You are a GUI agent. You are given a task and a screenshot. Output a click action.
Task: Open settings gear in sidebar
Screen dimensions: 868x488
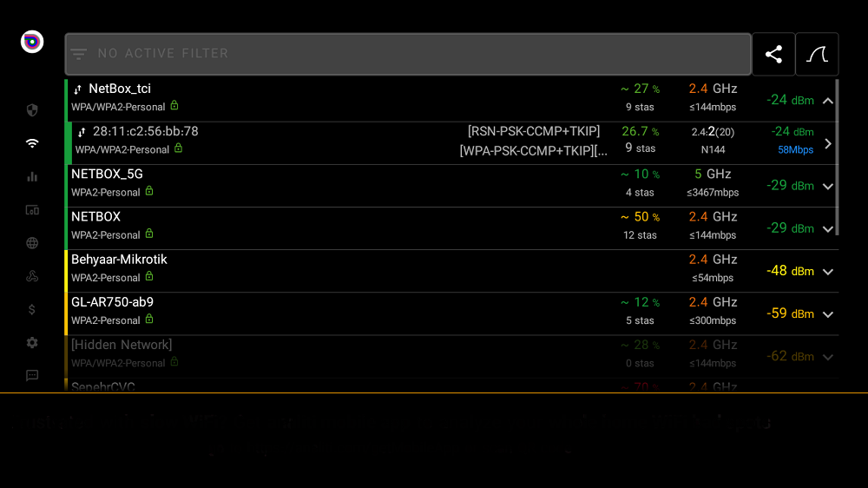[32, 343]
